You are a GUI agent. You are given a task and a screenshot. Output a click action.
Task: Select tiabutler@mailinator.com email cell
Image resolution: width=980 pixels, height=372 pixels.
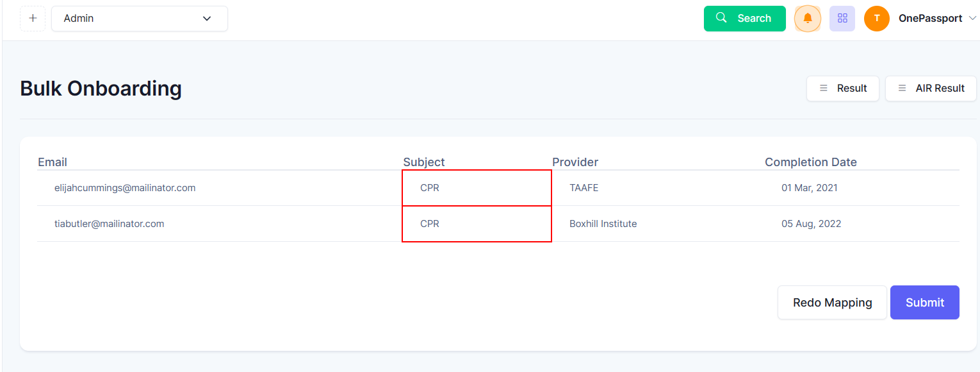coord(110,224)
